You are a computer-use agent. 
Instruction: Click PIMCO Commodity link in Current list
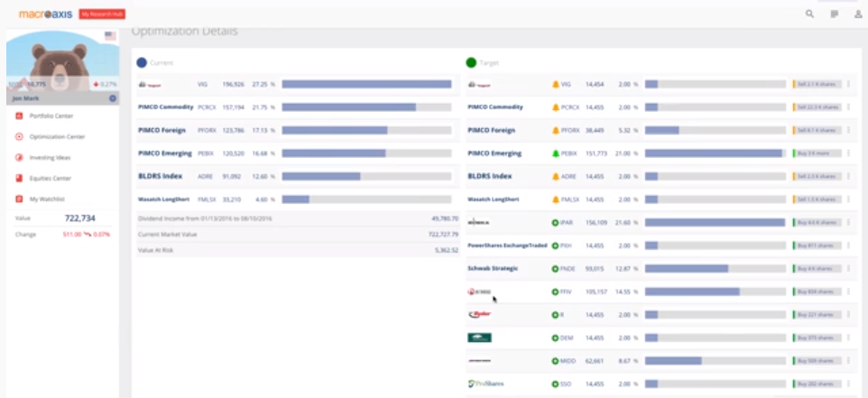pos(165,106)
